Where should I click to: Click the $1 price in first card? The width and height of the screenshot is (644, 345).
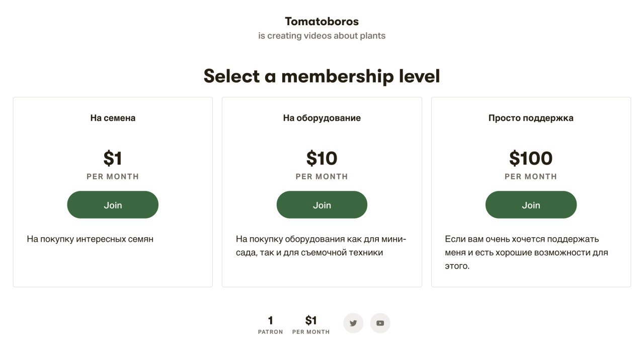pos(113,159)
